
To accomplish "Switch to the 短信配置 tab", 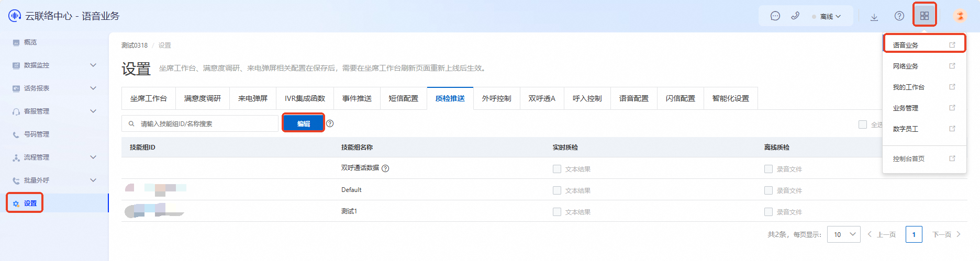I will (x=404, y=98).
